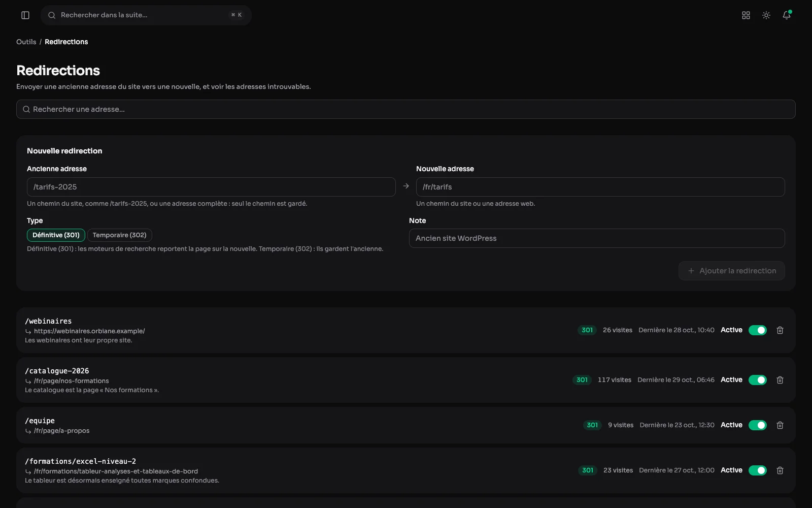812x508 pixels.
Task: Click /fr/page/nos-formations target text
Action: (72, 381)
